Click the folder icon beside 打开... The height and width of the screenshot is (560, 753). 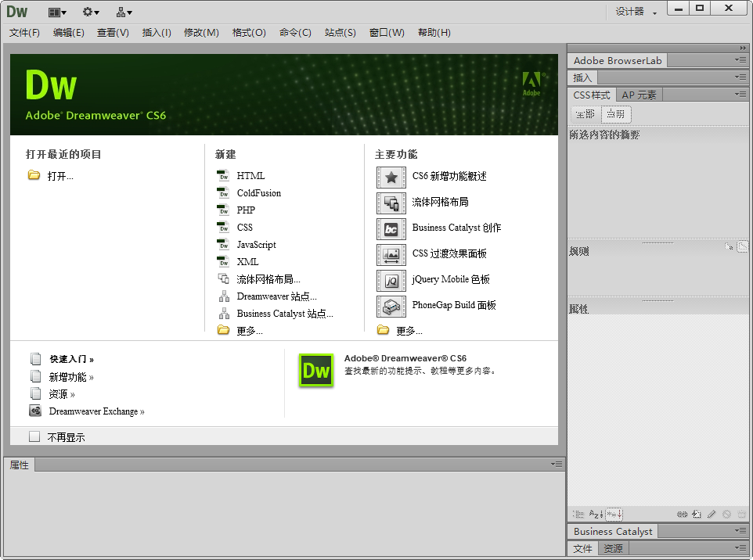[x=34, y=175]
